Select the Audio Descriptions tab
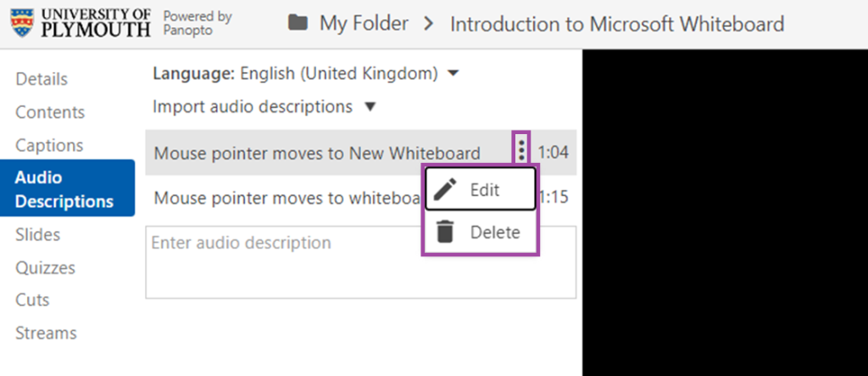This screenshot has height=376, width=868. [x=67, y=188]
